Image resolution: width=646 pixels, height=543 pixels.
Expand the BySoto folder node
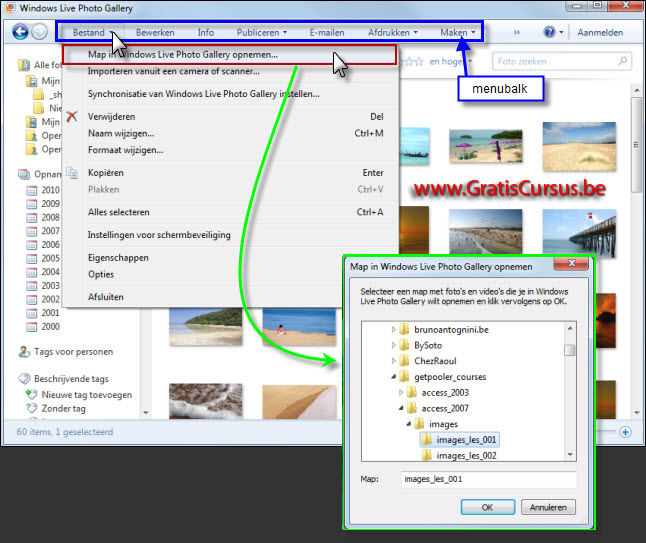393,345
